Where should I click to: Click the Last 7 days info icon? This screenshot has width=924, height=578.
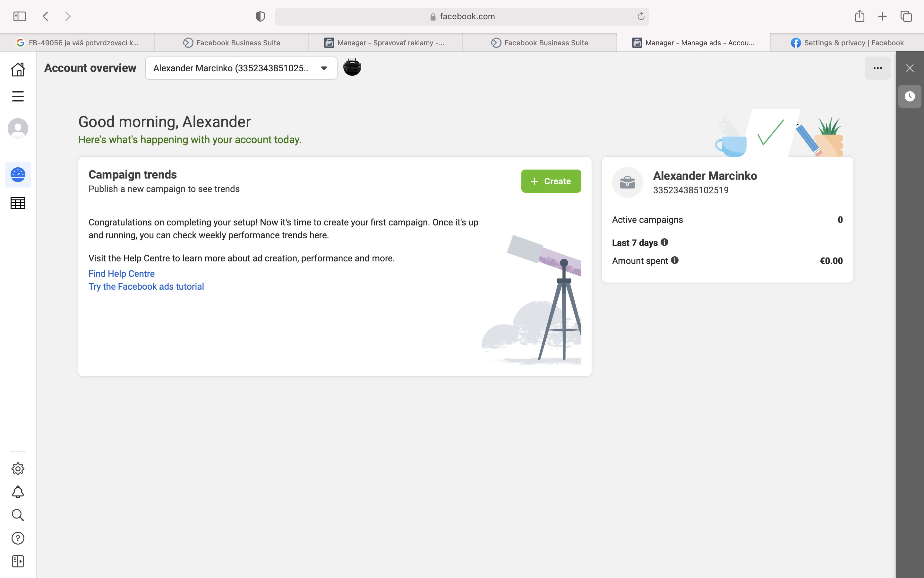664,242
